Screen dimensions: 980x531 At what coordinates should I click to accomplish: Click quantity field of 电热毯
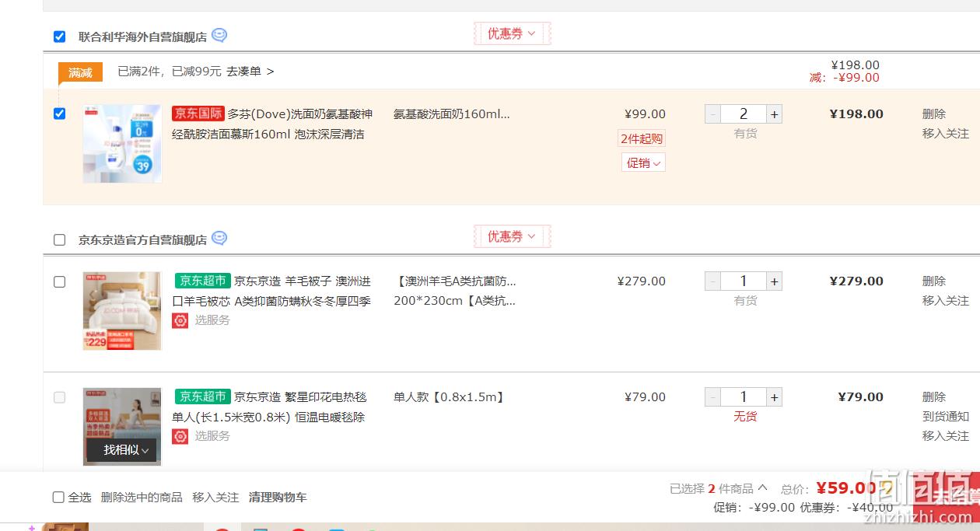[x=744, y=397]
